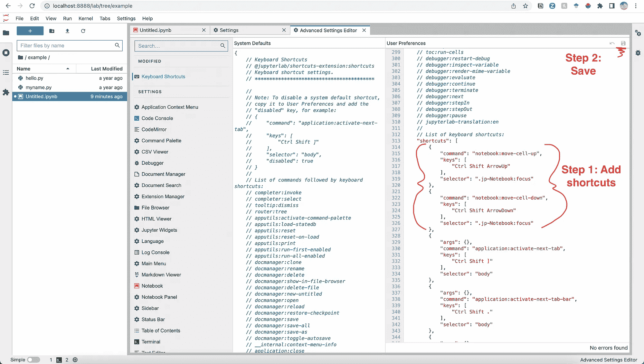Close the Settings tab

coord(284,30)
